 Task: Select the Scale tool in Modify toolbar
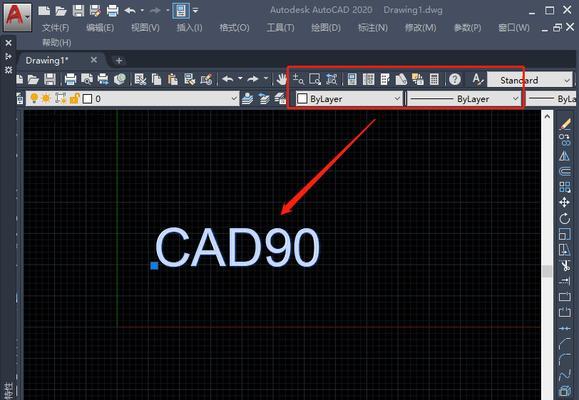(x=565, y=234)
